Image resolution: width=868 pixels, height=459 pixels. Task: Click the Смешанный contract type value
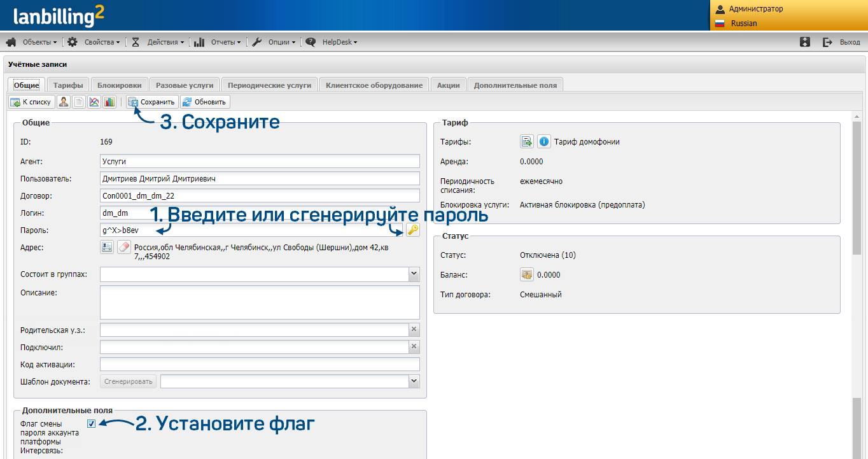click(x=541, y=295)
